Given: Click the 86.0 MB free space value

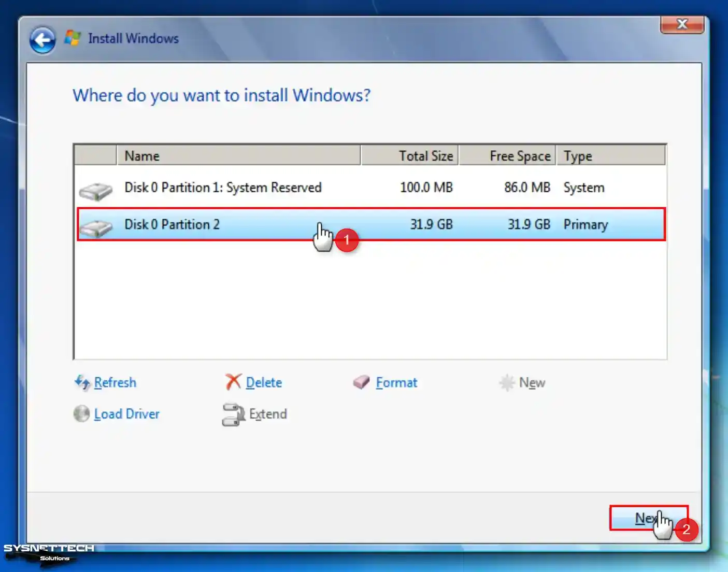Looking at the screenshot, I should 527,188.
